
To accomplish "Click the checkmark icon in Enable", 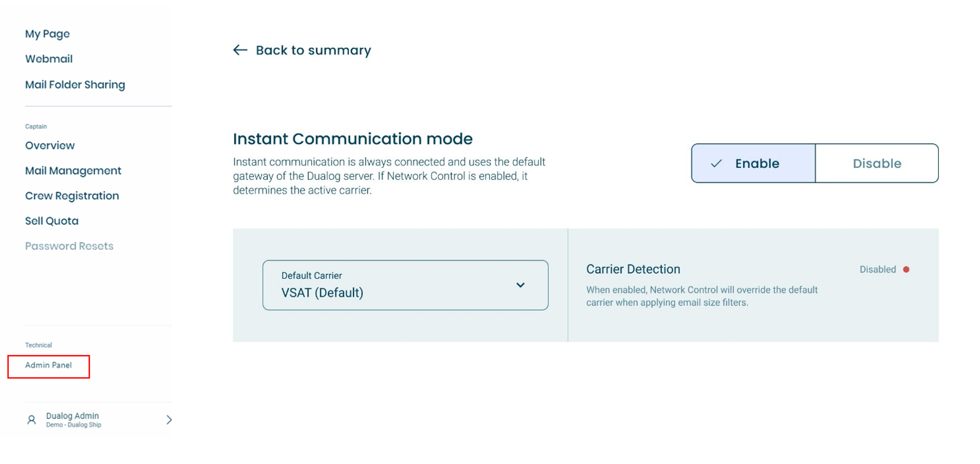I will [716, 163].
